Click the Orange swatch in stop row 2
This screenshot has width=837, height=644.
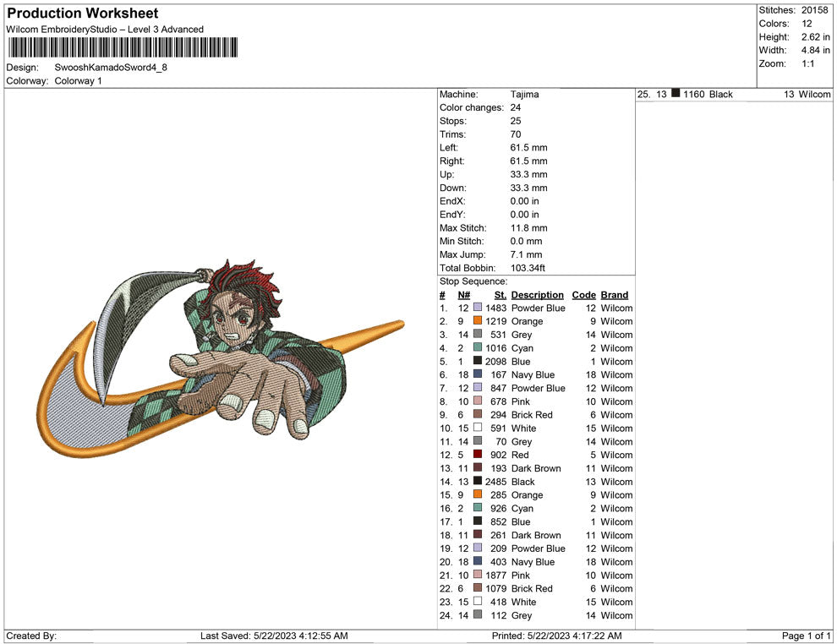[477, 320]
